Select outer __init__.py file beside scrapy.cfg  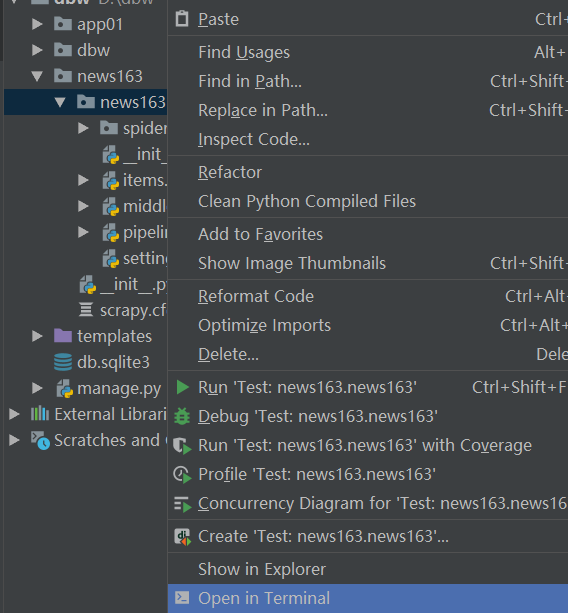click(133, 285)
